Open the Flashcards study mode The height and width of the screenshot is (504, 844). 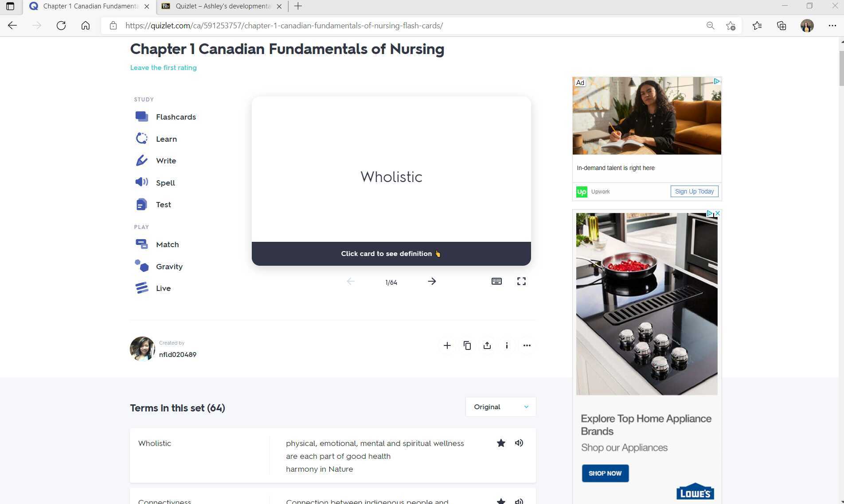point(176,116)
